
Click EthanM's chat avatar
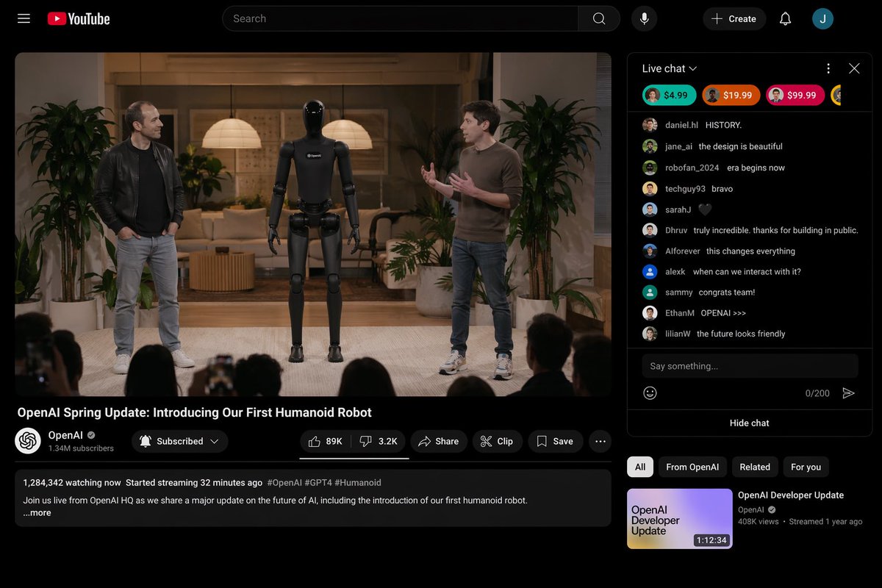coord(650,313)
